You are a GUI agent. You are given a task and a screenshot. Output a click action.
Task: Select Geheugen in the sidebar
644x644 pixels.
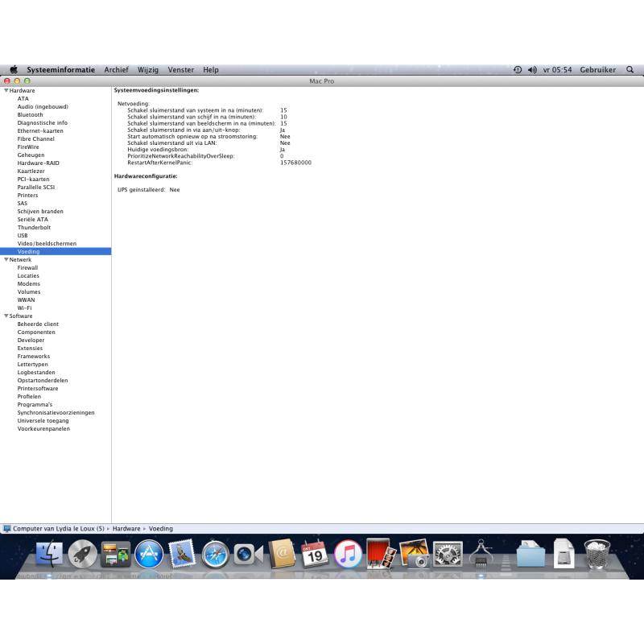click(31, 155)
